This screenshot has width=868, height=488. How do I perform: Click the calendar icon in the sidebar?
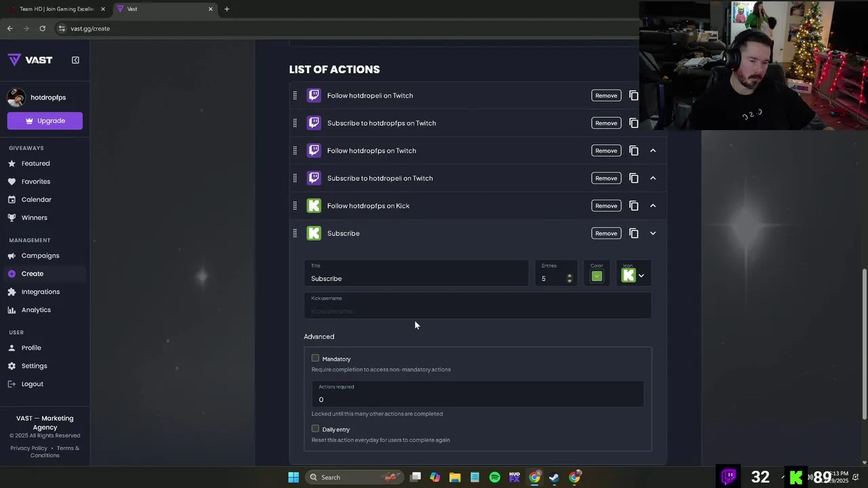[x=12, y=199]
